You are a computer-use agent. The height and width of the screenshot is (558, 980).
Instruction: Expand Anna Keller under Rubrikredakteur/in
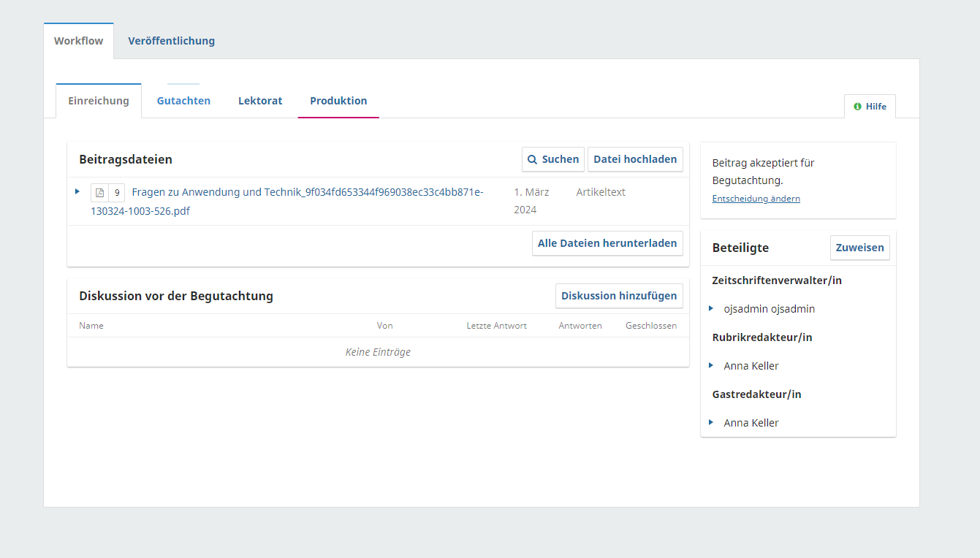click(711, 365)
